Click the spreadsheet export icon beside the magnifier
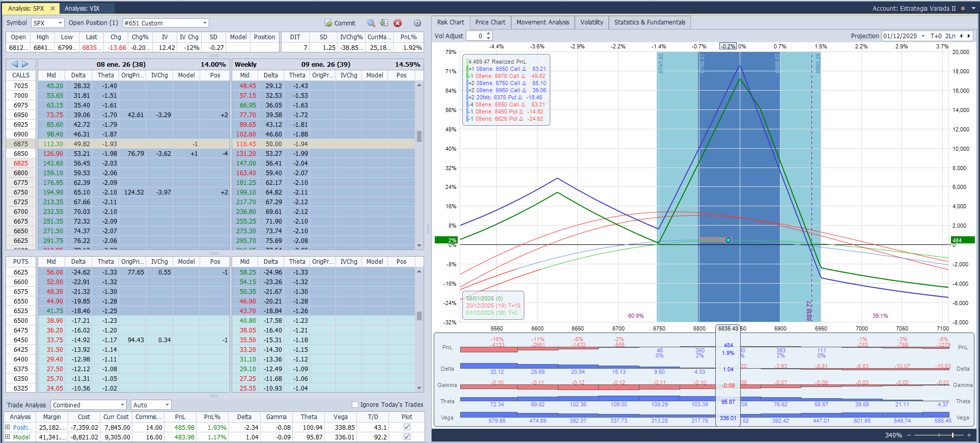980x443 pixels. pyautogui.click(x=384, y=23)
